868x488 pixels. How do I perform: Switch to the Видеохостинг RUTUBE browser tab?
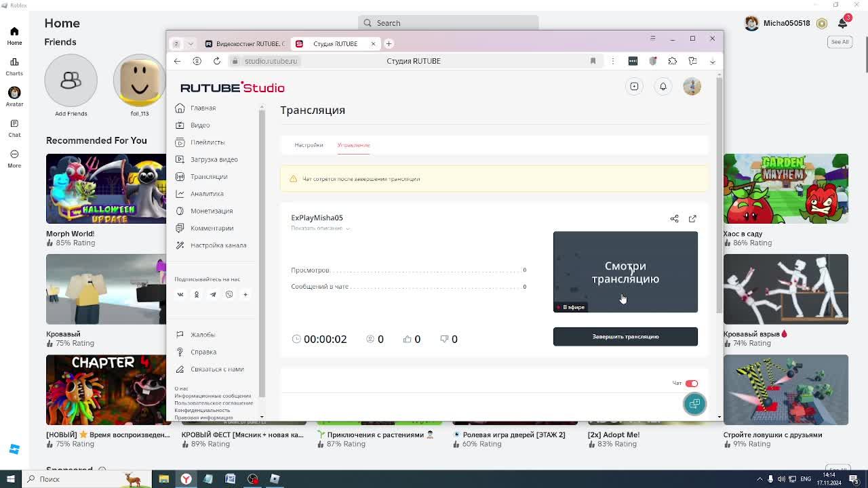pos(244,43)
